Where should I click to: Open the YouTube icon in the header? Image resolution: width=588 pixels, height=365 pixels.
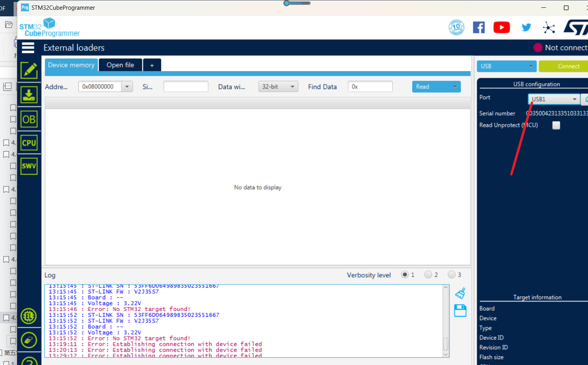tap(502, 27)
